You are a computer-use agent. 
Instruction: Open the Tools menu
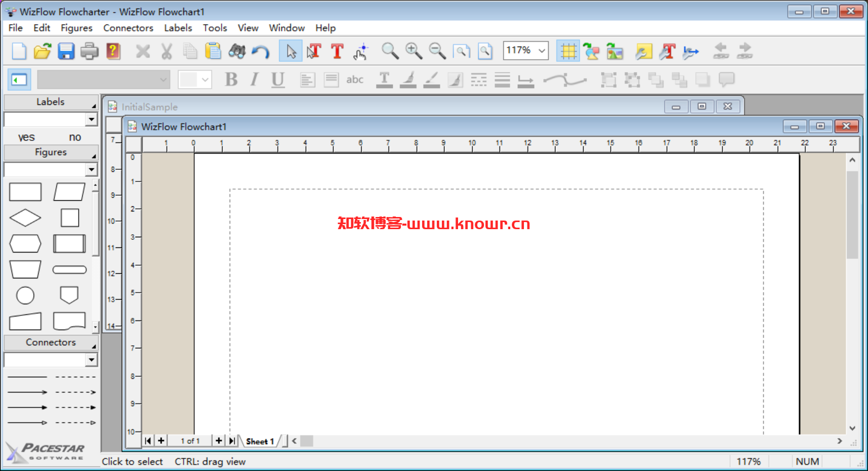(x=215, y=28)
